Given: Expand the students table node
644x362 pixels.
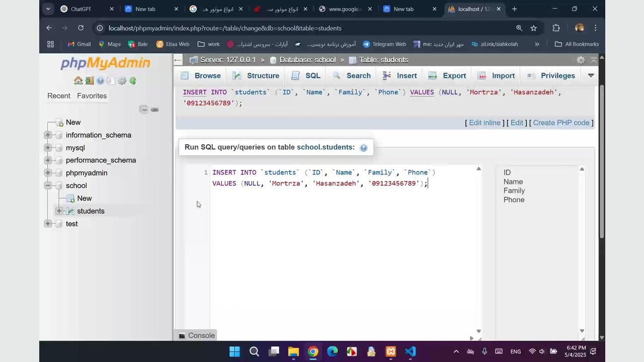Looking at the screenshot, I should [59, 211].
